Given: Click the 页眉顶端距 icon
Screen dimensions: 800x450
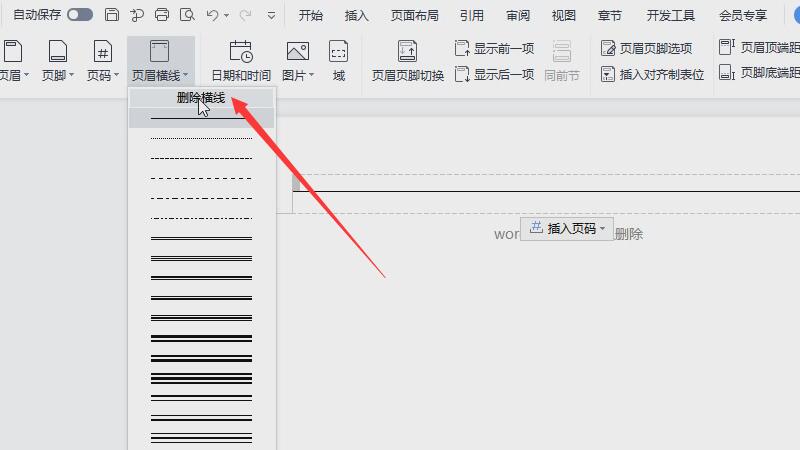Looking at the screenshot, I should point(727,47).
